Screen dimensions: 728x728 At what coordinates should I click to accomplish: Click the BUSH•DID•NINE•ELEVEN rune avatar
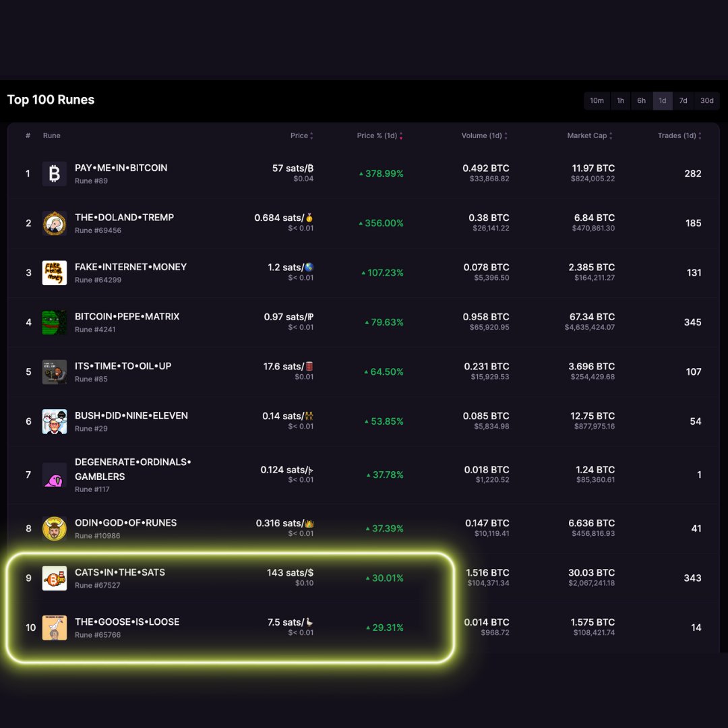click(55, 421)
